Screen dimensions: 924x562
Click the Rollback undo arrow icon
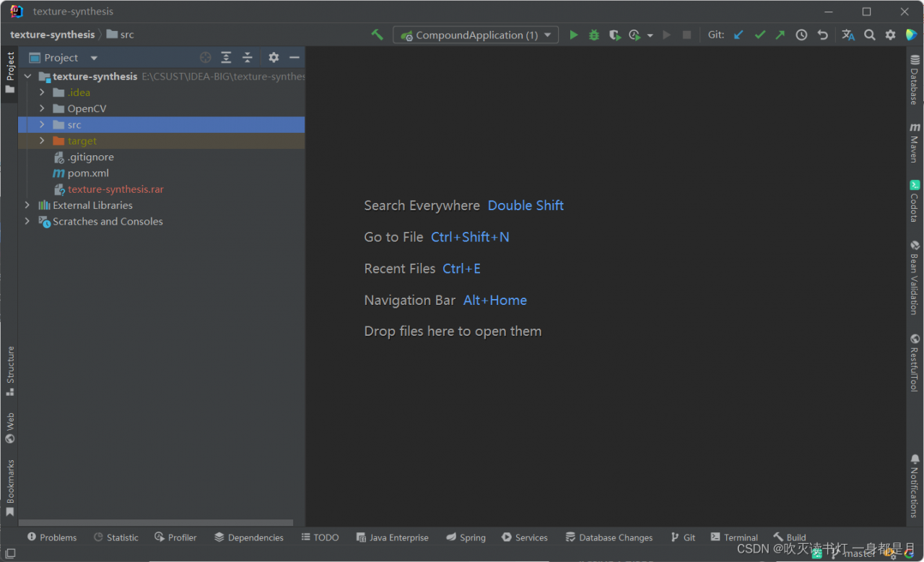[x=822, y=35]
